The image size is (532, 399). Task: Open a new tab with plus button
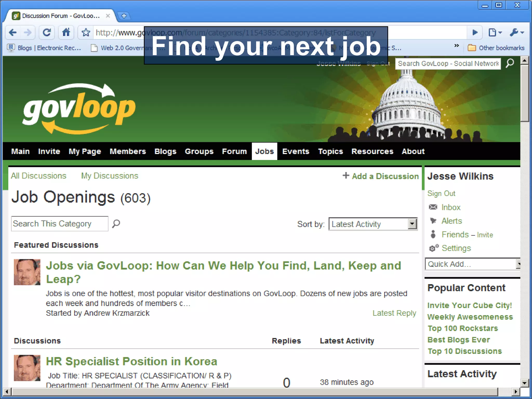pos(124,16)
